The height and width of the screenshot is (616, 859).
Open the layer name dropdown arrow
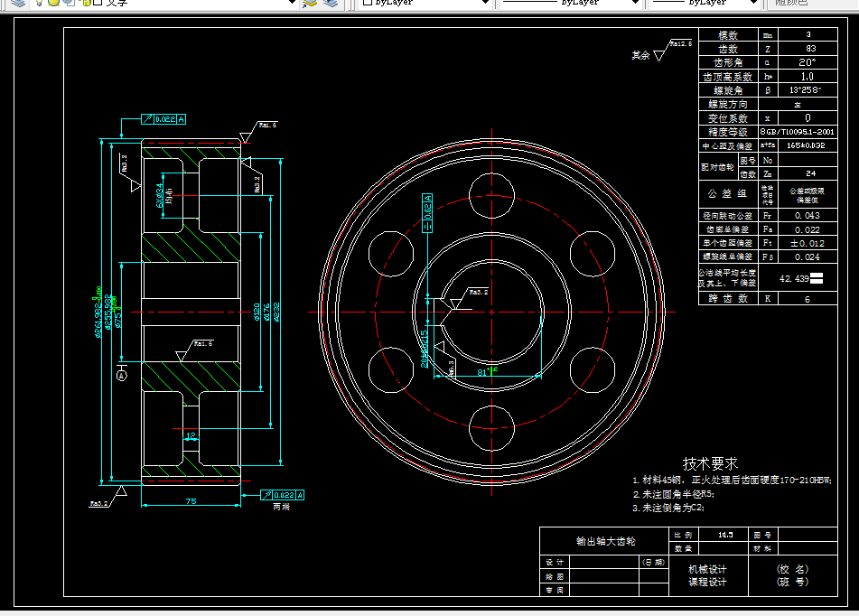click(293, 3)
